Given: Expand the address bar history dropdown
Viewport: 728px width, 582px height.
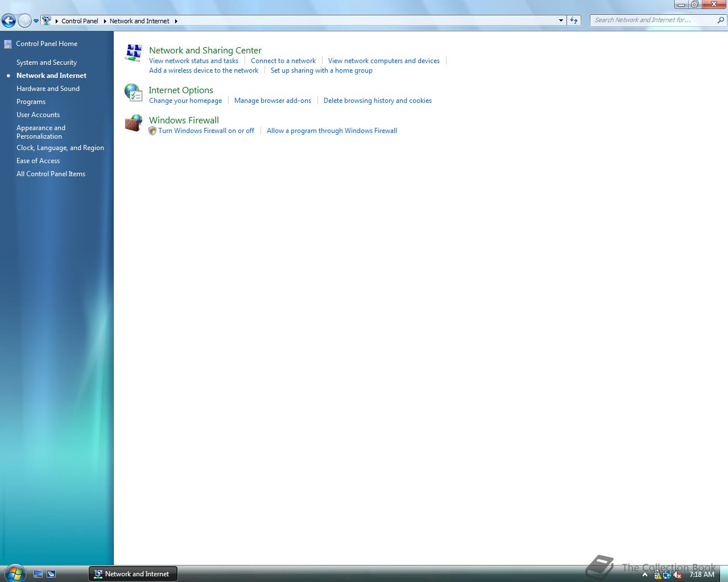Looking at the screenshot, I should [x=561, y=20].
